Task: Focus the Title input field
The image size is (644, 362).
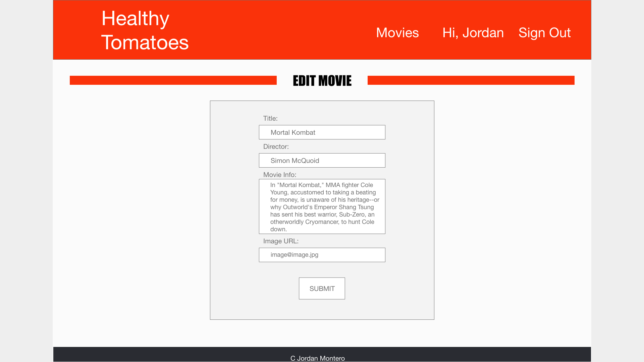Action: (349, 132)
